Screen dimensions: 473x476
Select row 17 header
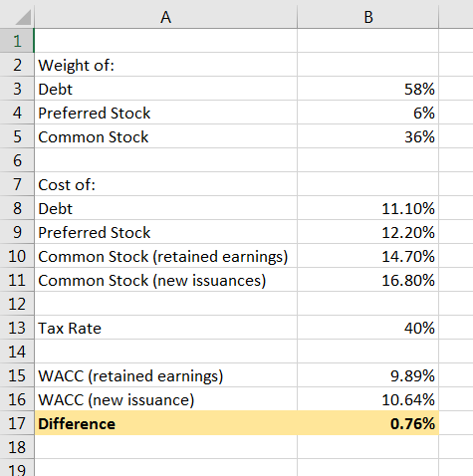17,423
